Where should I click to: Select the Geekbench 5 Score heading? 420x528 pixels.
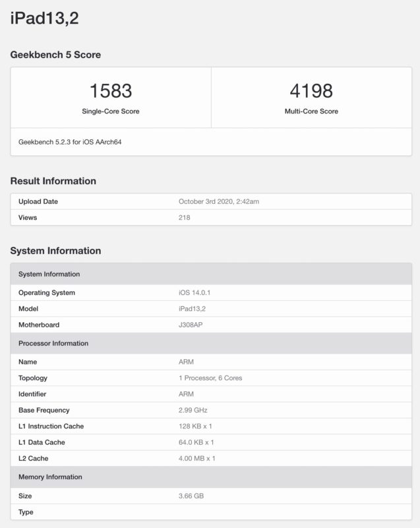click(55, 55)
